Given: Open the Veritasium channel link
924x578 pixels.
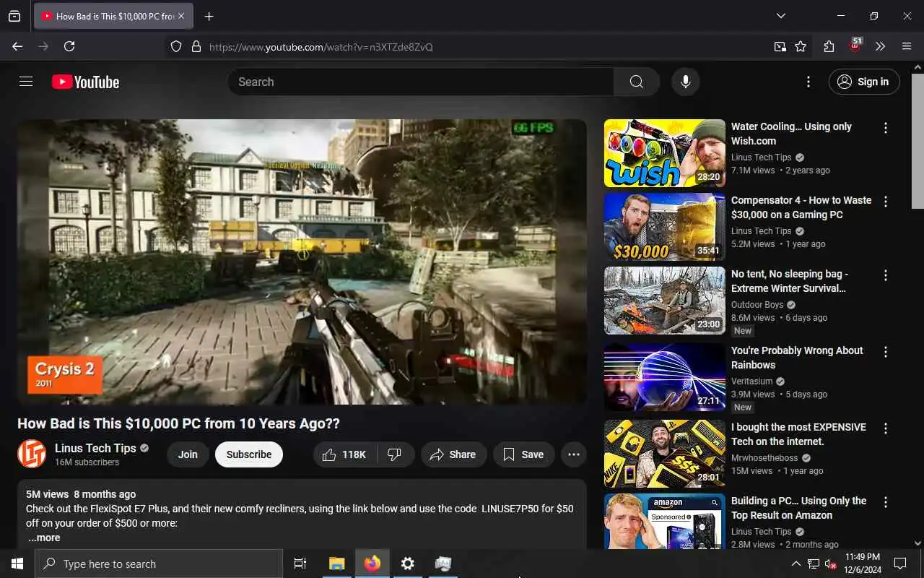Looking at the screenshot, I should pyautogui.click(x=751, y=381).
